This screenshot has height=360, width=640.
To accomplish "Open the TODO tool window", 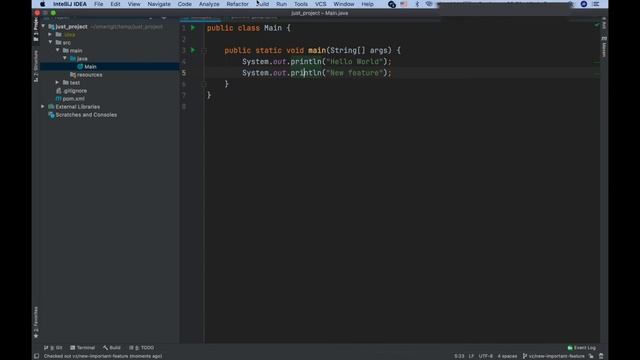I will click(142, 348).
